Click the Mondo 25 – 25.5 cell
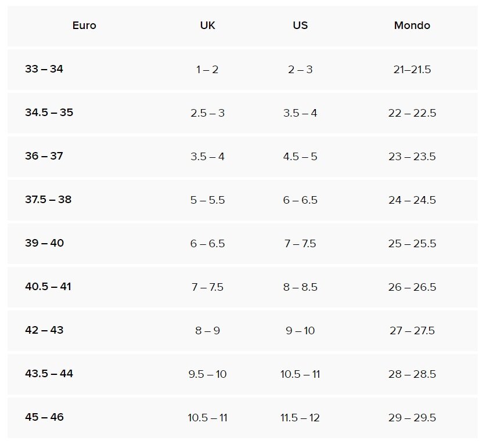 (412, 244)
